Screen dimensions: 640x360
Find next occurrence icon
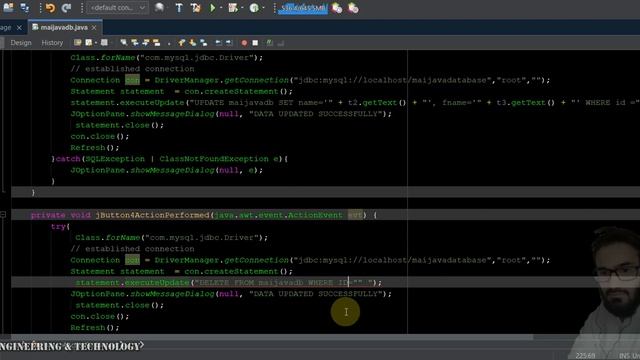coord(146,42)
